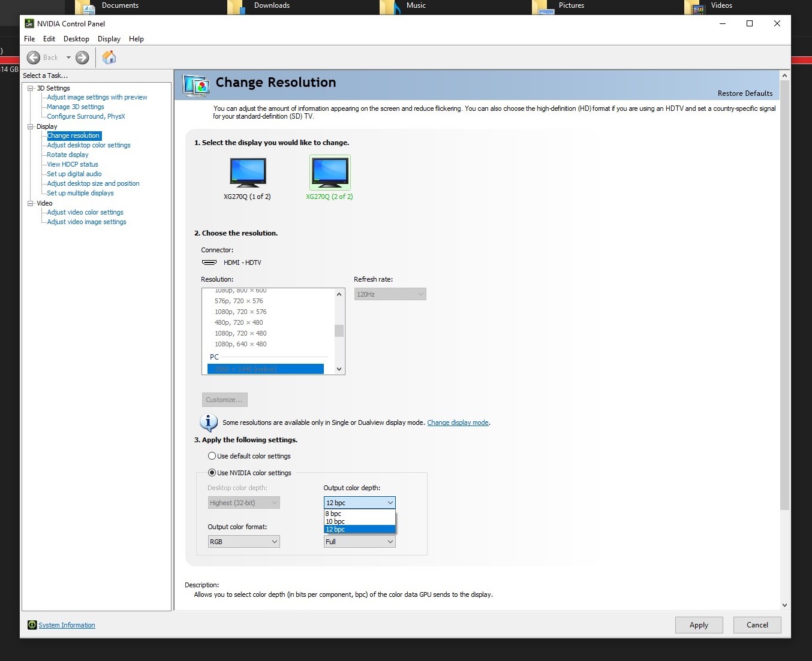Click the Forward arrow toolbar icon
This screenshot has width=812, height=661.
[x=82, y=58]
